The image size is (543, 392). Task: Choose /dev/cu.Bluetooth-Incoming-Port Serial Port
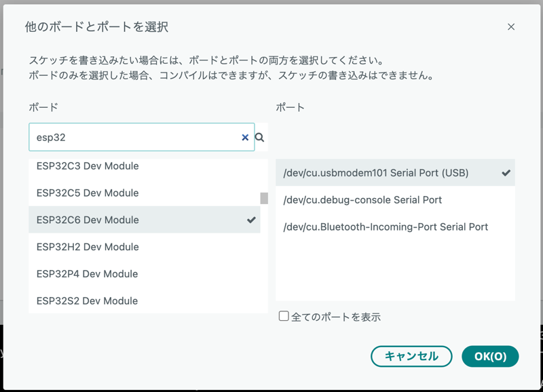click(x=395, y=227)
